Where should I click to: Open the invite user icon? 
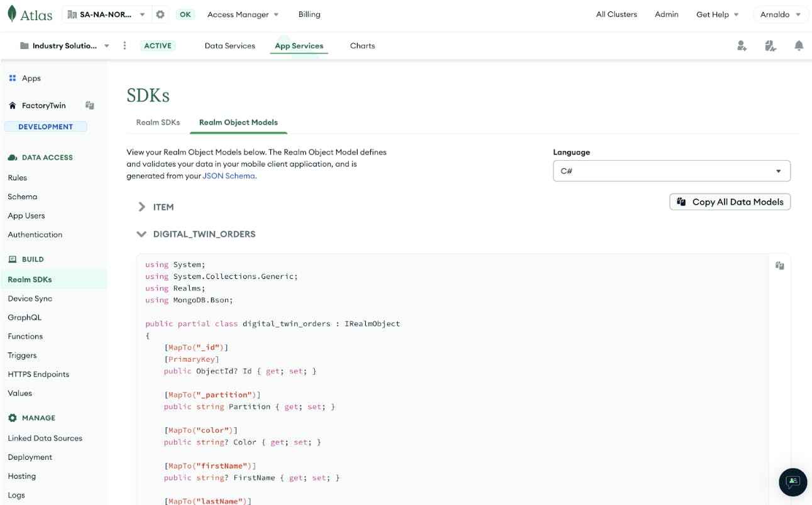742,46
